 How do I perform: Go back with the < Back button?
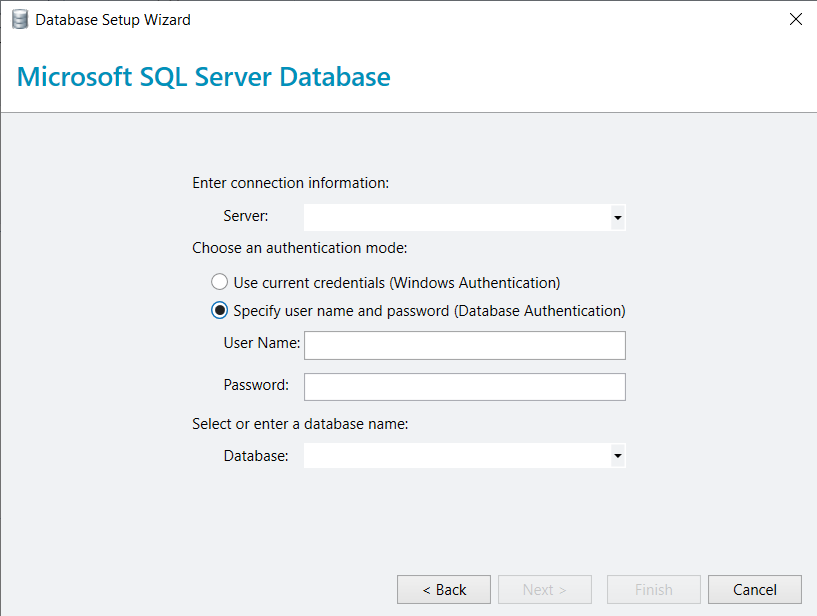[444, 589]
